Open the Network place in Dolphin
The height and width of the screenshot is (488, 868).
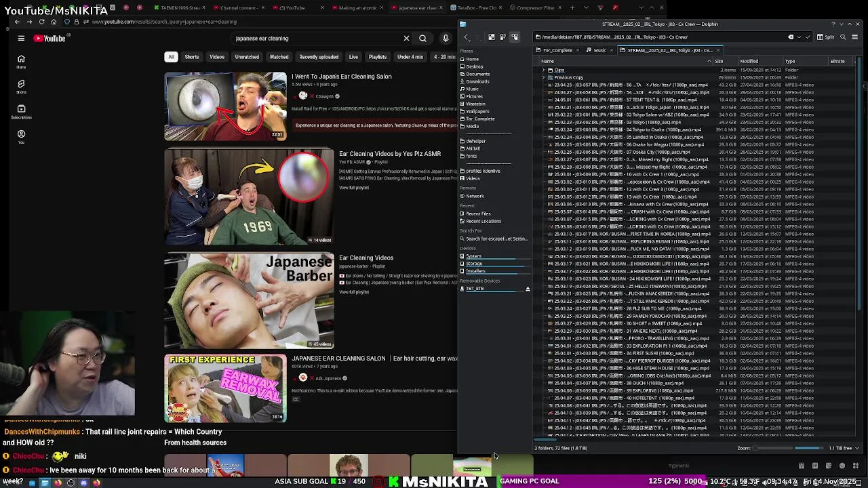click(x=475, y=196)
